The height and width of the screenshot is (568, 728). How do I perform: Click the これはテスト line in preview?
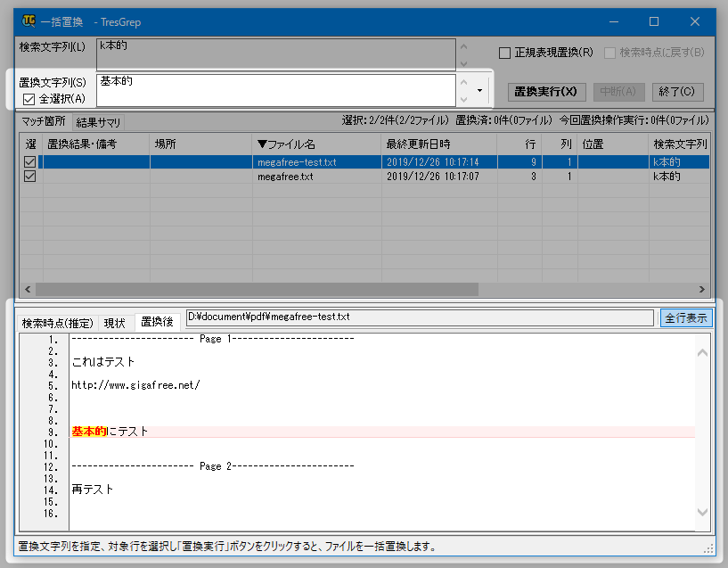click(x=103, y=362)
